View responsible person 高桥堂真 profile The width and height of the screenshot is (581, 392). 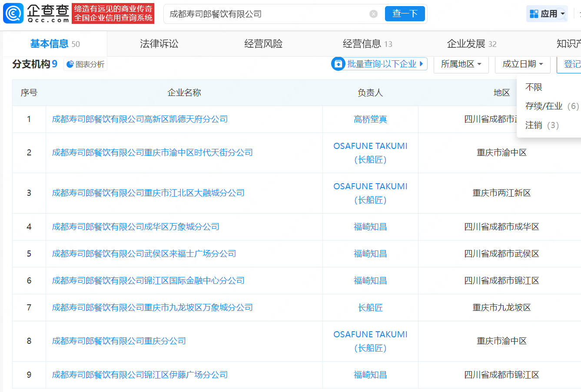(370, 119)
